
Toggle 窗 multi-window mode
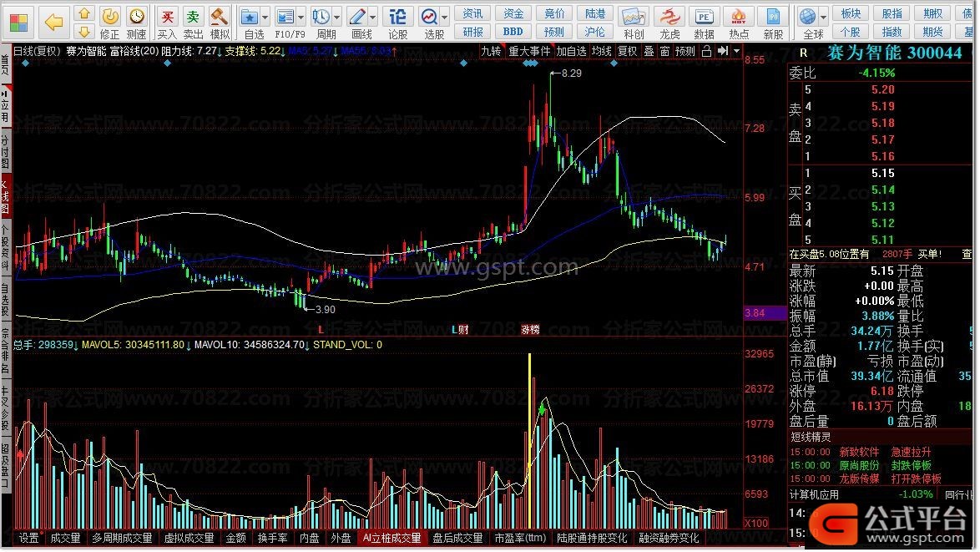[x=665, y=51]
